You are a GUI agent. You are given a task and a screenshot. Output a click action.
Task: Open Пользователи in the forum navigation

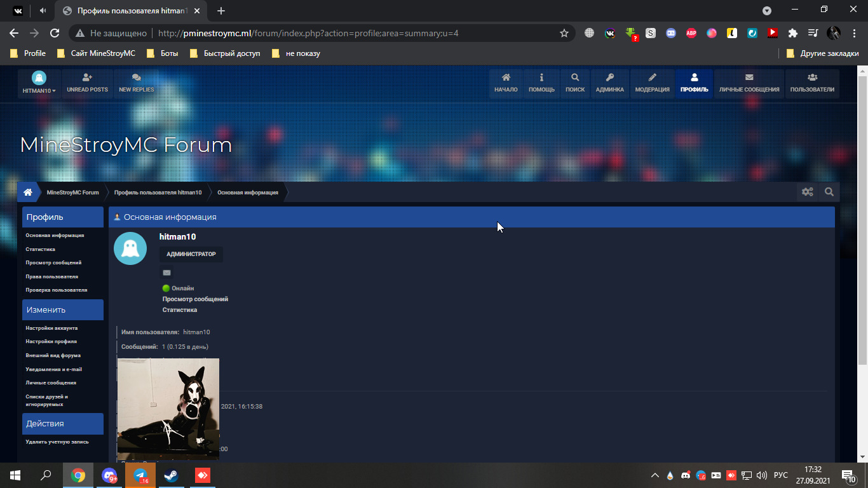[812, 83]
